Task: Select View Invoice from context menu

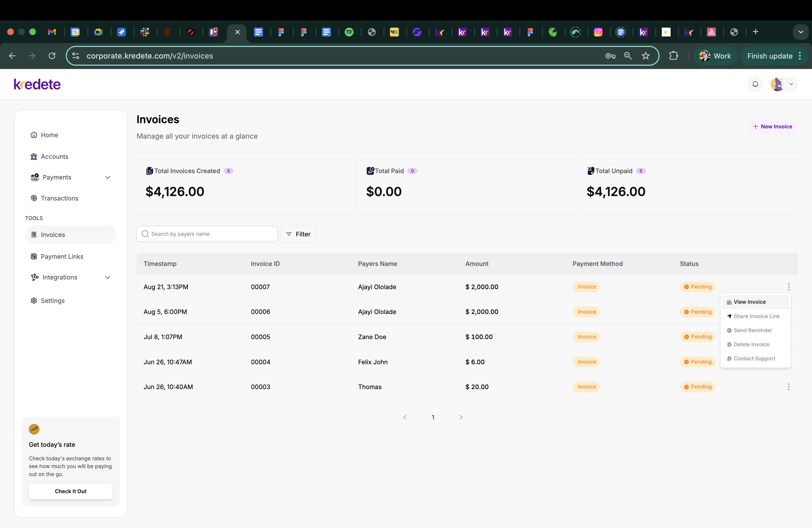Action: (750, 302)
